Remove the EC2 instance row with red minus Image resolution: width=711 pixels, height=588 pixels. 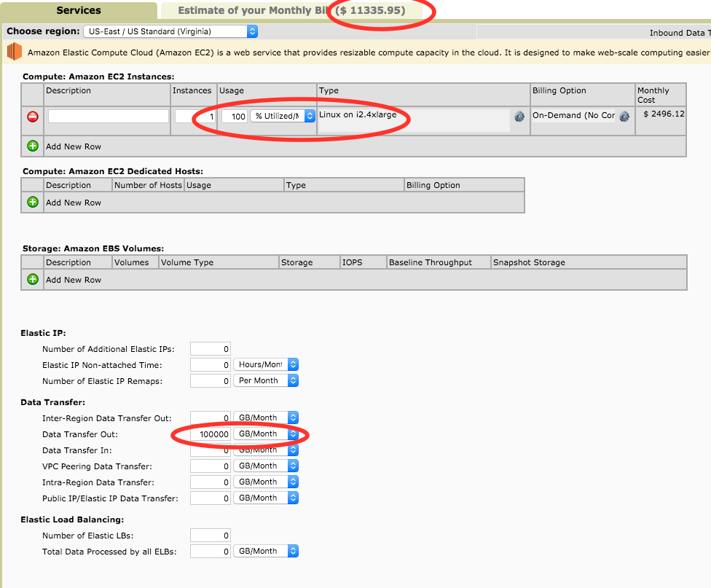tap(33, 117)
